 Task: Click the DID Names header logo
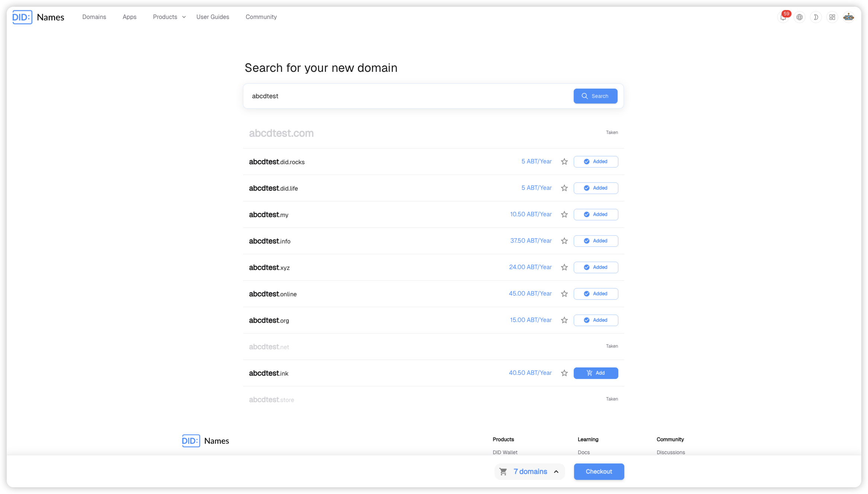click(38, 17)
